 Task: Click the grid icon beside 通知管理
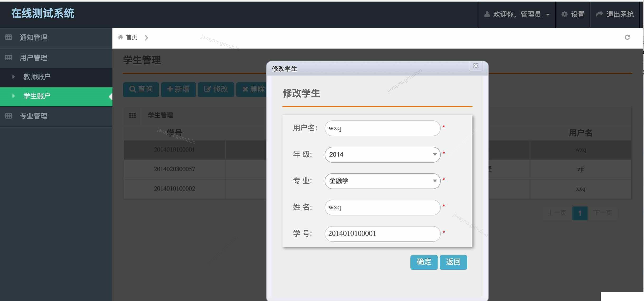[x=8, y=37]
